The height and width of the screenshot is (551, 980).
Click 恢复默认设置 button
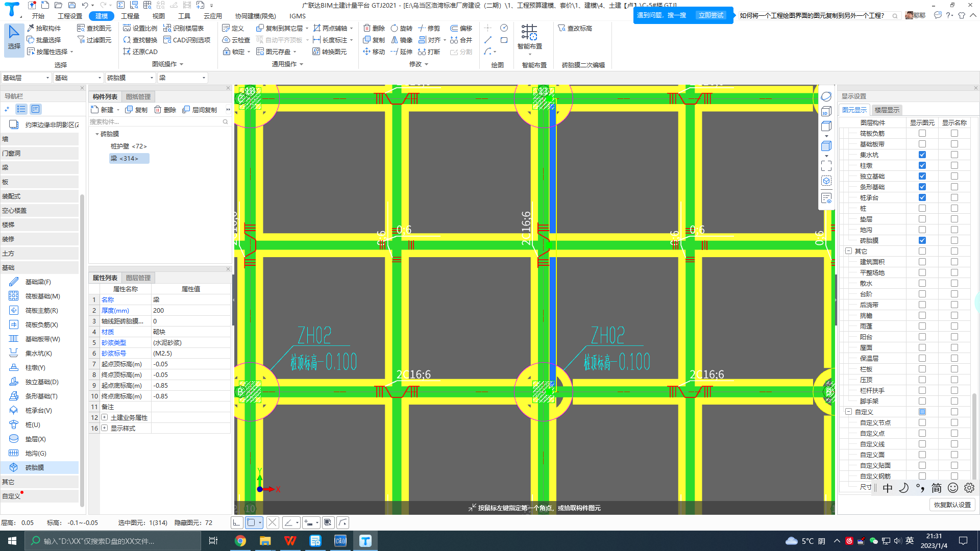click(x=952, y=505)
